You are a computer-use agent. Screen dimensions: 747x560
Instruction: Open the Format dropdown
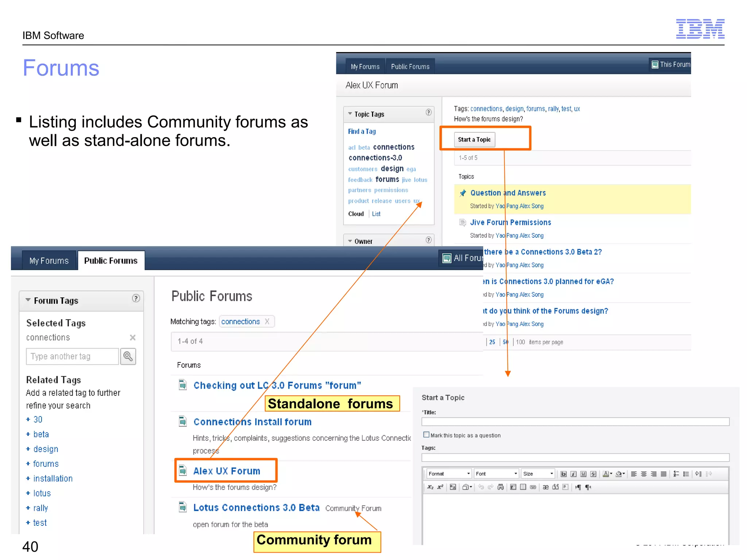pyautogui.click(x=449, y=474)
